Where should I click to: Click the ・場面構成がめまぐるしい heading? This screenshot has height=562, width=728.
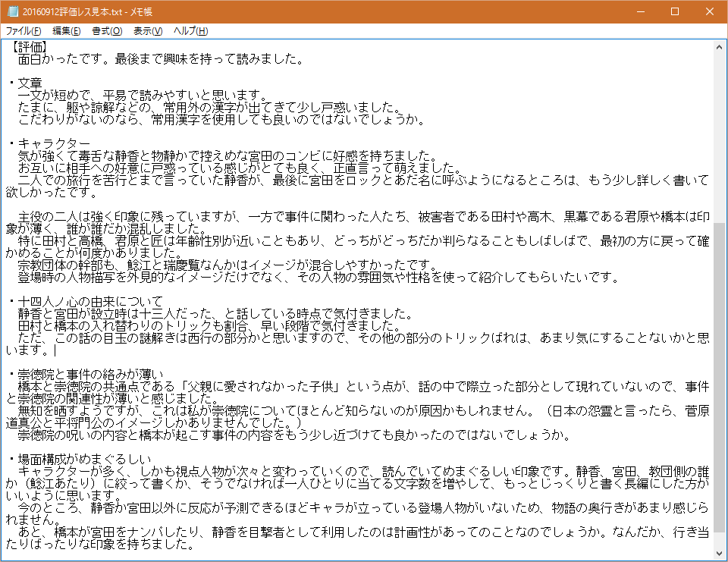(79, 460)
